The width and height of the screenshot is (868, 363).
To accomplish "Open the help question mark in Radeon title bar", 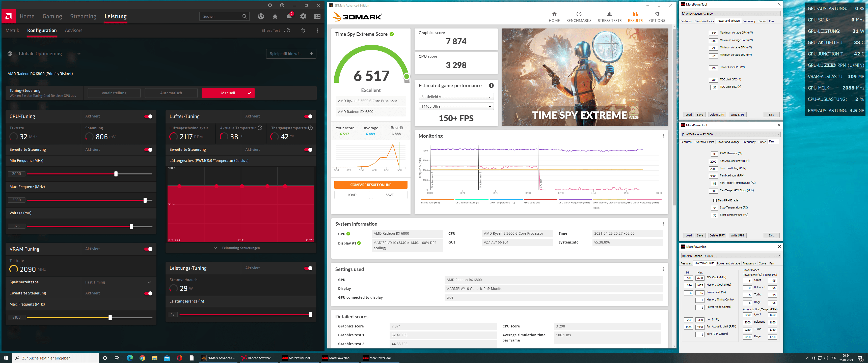I will (x=282, y=5).
